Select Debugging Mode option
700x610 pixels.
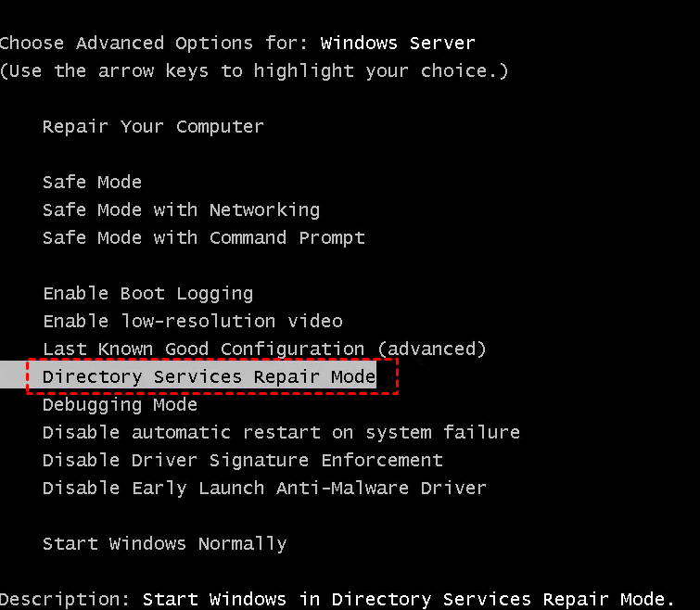[x=120, y=405]
